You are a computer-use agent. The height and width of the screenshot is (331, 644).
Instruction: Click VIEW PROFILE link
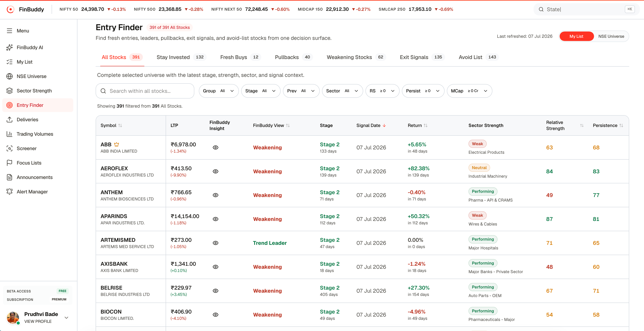coord(38,322)
